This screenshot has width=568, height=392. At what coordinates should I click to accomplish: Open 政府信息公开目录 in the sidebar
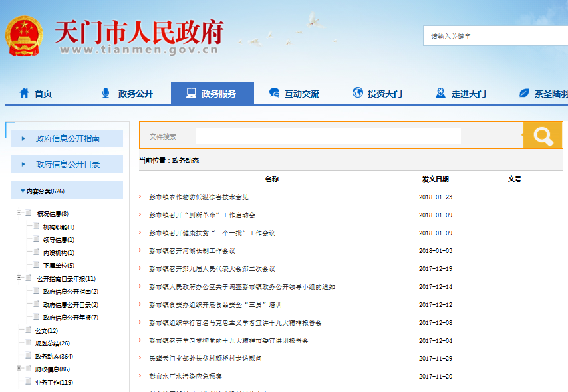(67, 164)
